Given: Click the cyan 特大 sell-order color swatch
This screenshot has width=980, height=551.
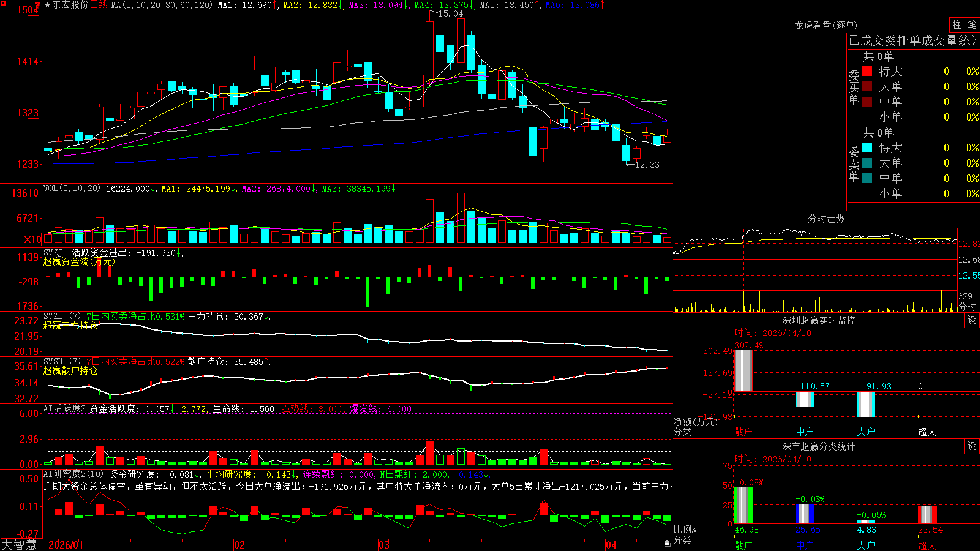Looking at the screenshot, I should click(867, 148).
